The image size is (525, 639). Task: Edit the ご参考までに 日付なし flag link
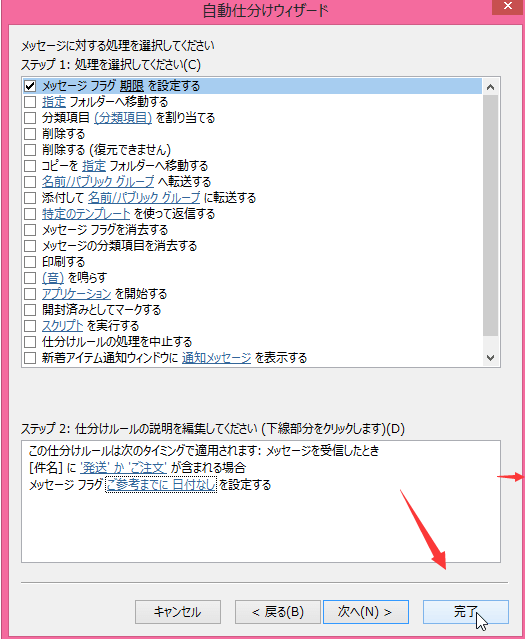(161, 485)
